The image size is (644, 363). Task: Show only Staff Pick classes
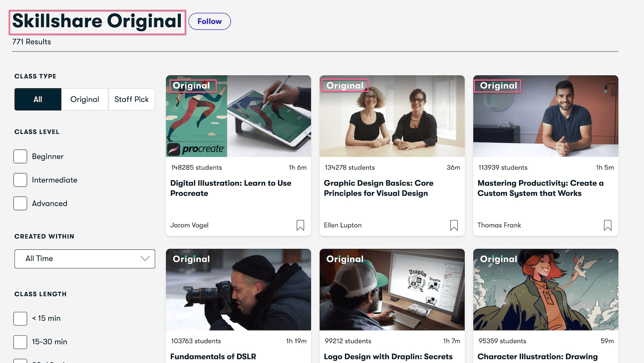pyautogui.click(x=132, y=99)
